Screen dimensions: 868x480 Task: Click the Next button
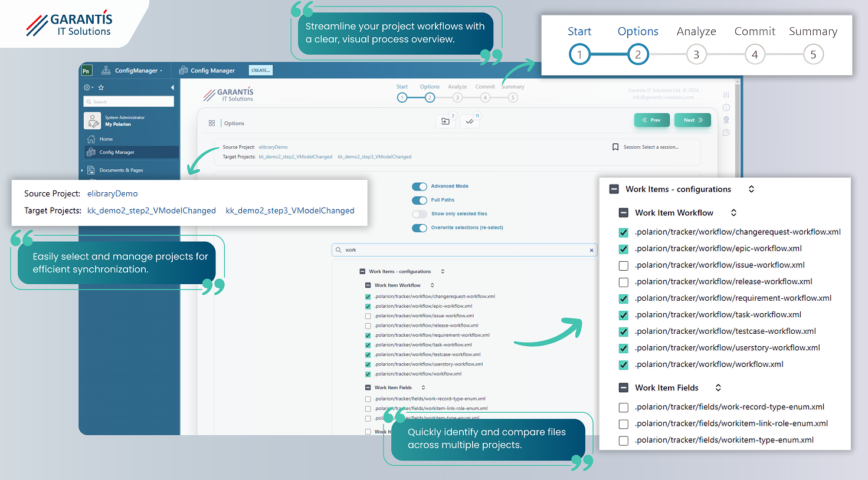coord(692,120)
